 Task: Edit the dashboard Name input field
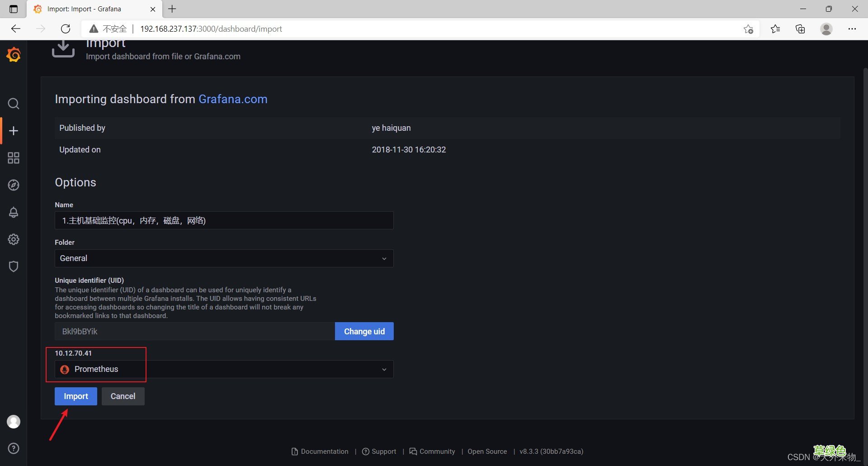point(224,220)
